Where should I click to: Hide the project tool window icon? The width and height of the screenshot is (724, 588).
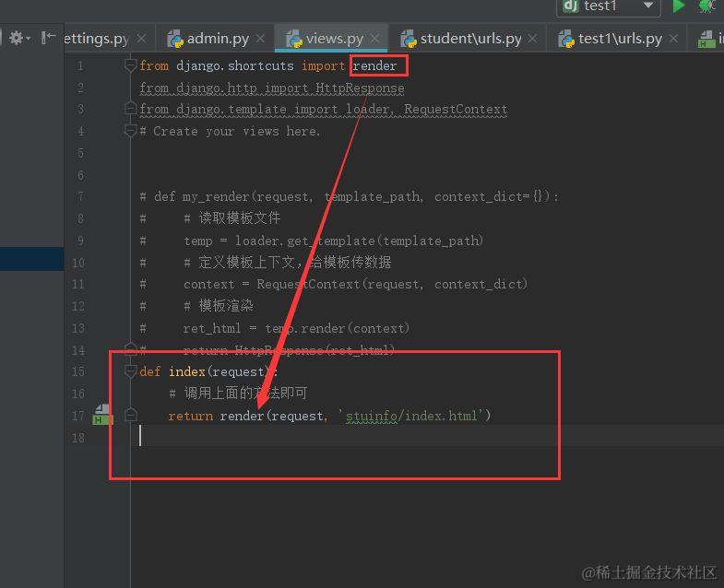(x=48, y=38)
